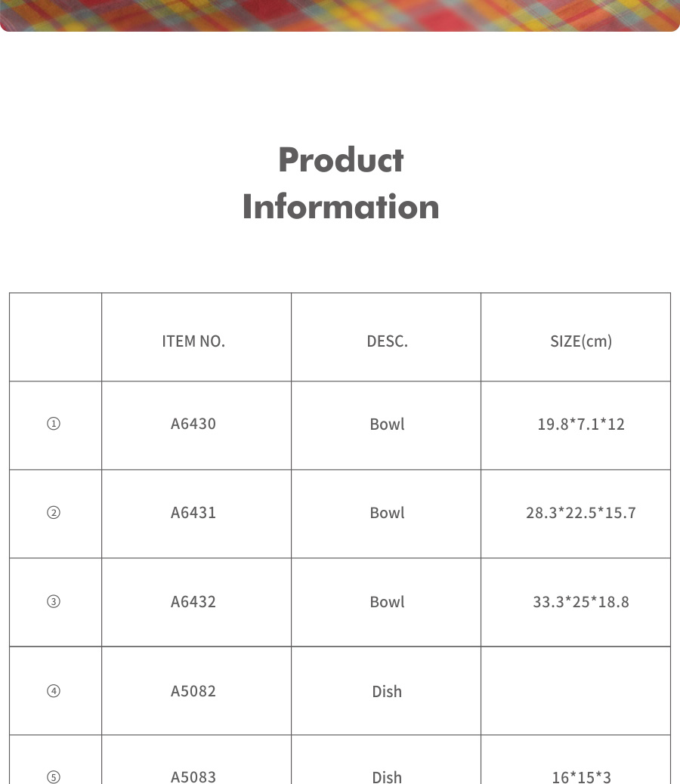Click the size value 16*15*3

click(581, 776)
